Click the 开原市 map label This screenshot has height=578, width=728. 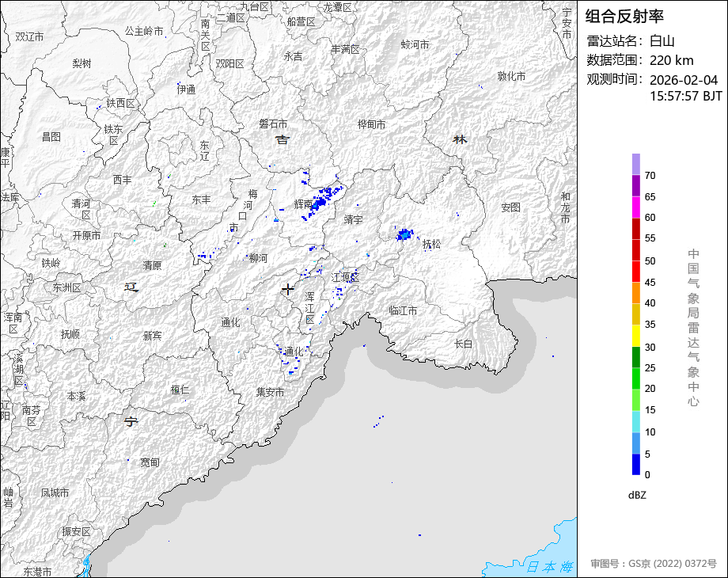point(86,236)
